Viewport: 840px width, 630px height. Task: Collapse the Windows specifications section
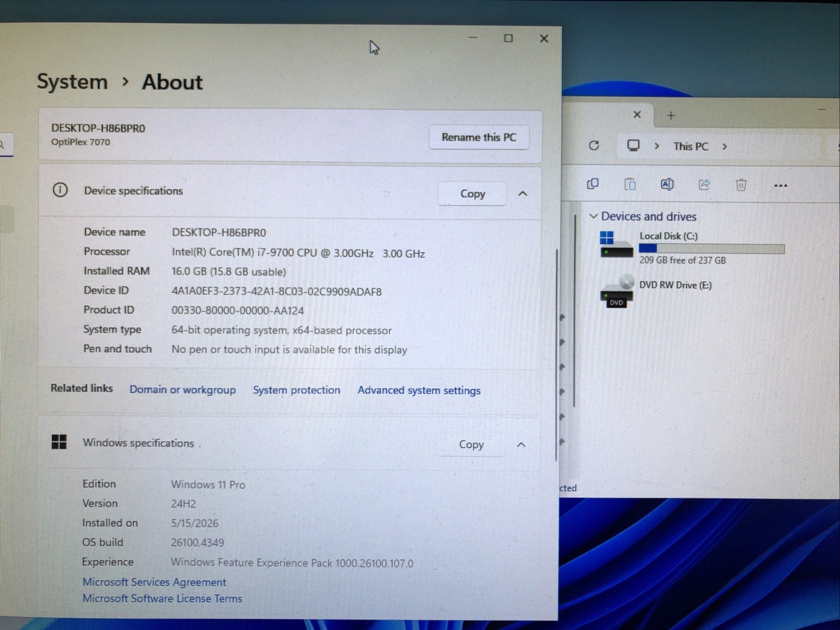[521, 445]
